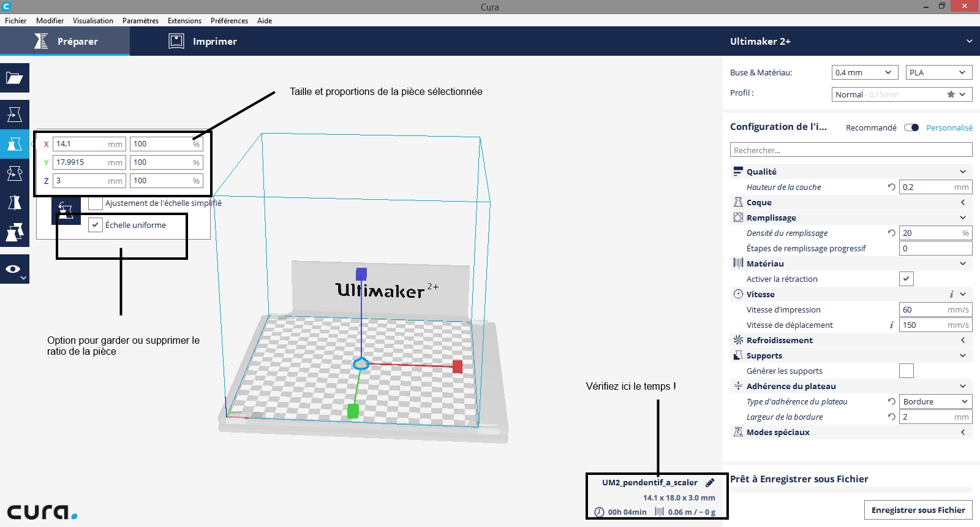Click the Rechercher search field
The image size is (980, 527).
pyautogui.click(x=851, y=150)
